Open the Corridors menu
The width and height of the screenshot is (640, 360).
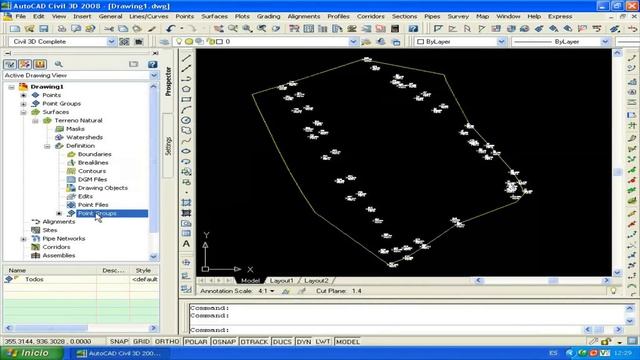371,16
